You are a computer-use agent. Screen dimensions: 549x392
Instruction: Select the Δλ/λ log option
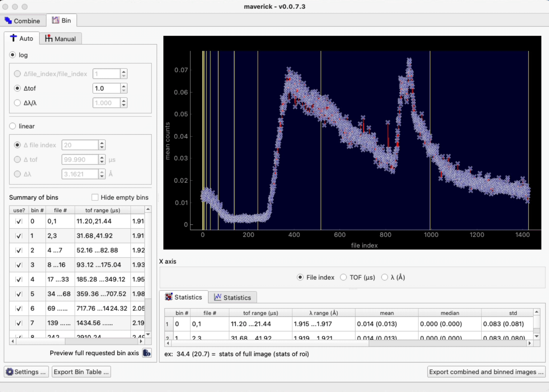(x=17, y=103)
